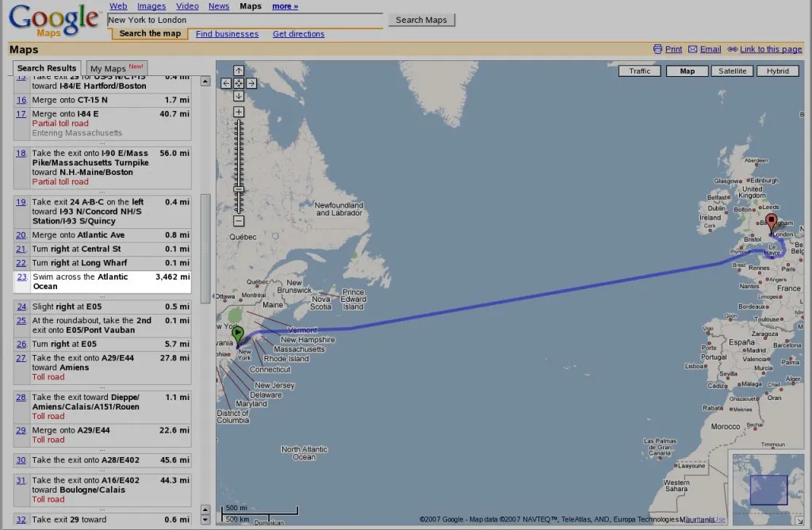812x530 pixels.
Task: Click Link to this page
Action: (x=771, y=49)
